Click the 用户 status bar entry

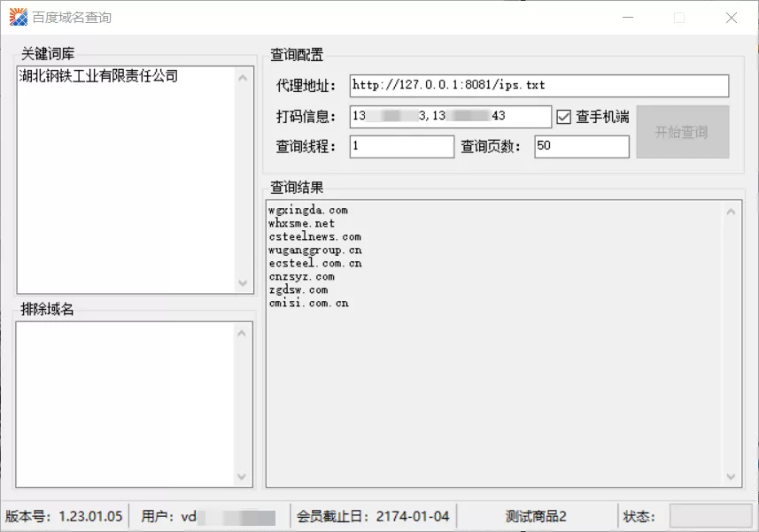[208, 517]
